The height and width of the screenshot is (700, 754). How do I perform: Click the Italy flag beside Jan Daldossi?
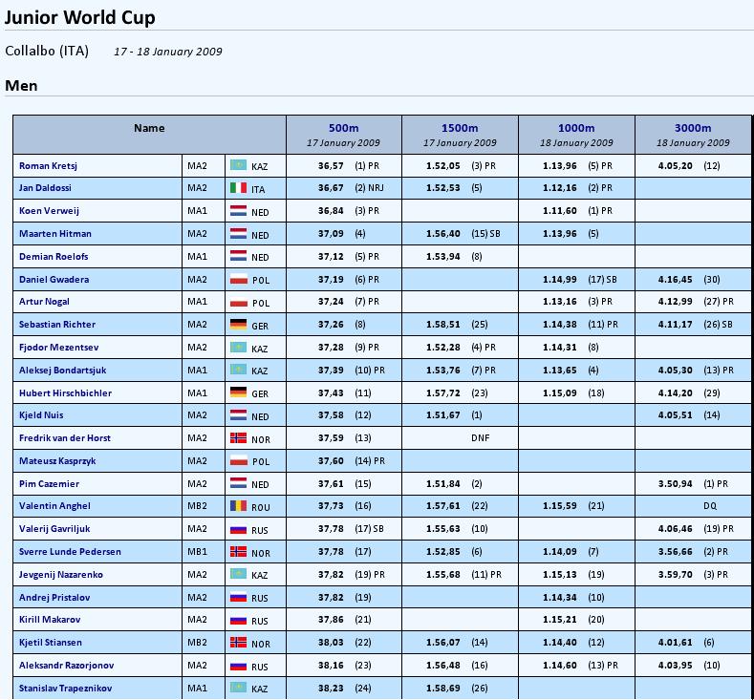coord(239,188)
